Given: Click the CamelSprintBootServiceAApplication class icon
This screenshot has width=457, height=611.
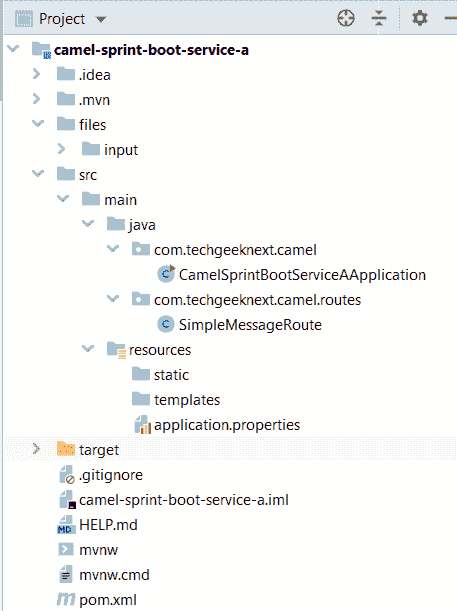Looking at the screenshot, I should click(x=166, y=274).
